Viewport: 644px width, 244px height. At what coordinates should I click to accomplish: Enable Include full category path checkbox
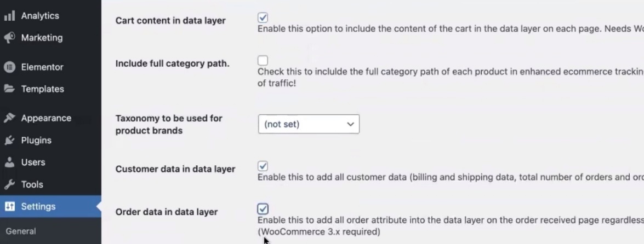(x=263, y=60)
